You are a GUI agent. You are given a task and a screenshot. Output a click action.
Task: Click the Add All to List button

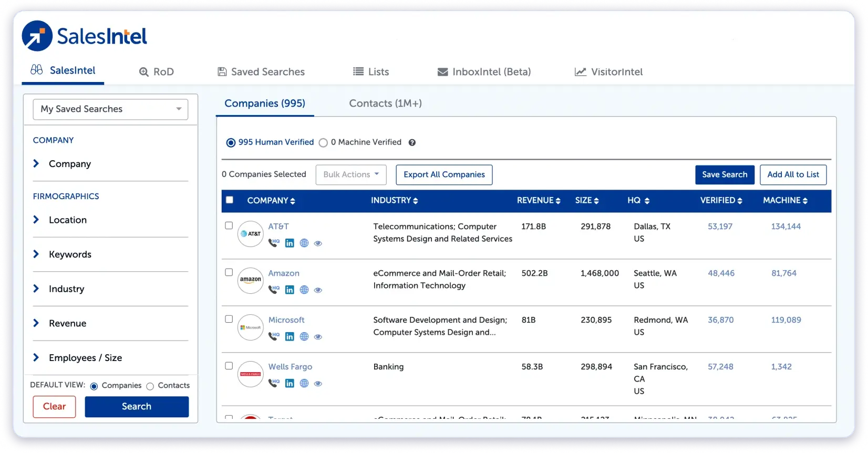click(x=793, y=175)
